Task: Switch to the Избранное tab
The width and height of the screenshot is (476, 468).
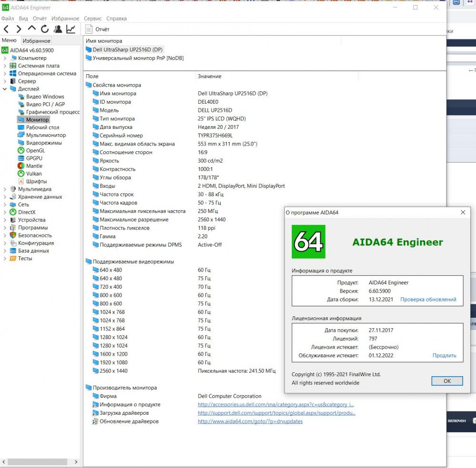Action: point(37,40)
